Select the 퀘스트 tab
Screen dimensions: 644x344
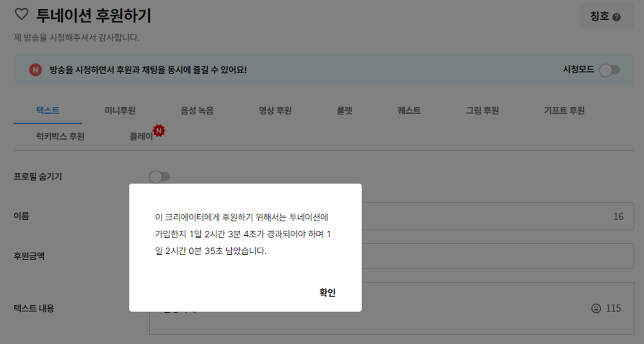pos(409,111)
